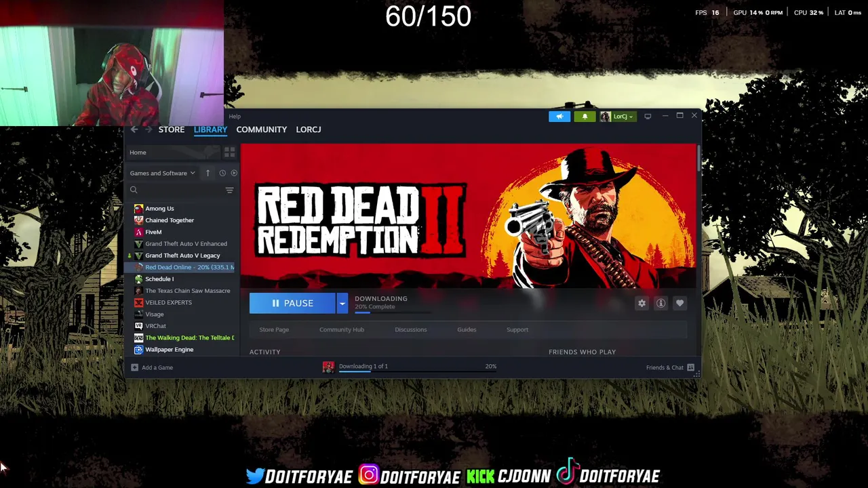Click the library search field
This screenshot has width=868, height=488.
(x=175, y=190)
